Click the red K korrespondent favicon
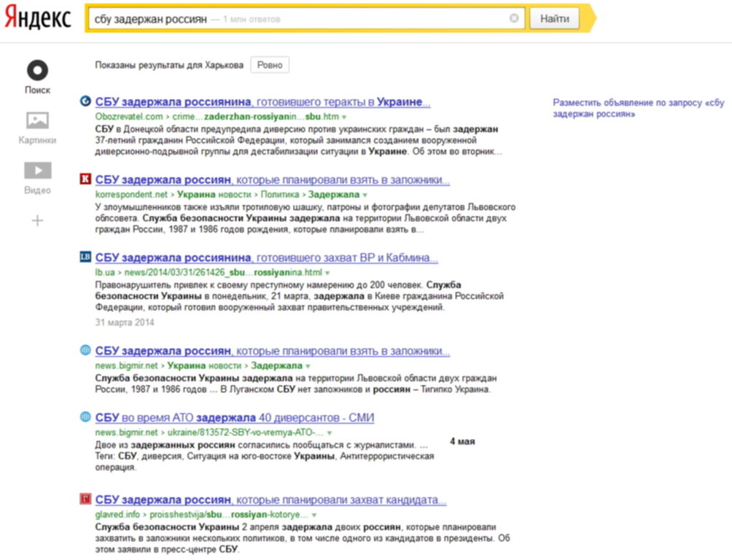The height and width of the screenshot is (560, 732). 85,179
